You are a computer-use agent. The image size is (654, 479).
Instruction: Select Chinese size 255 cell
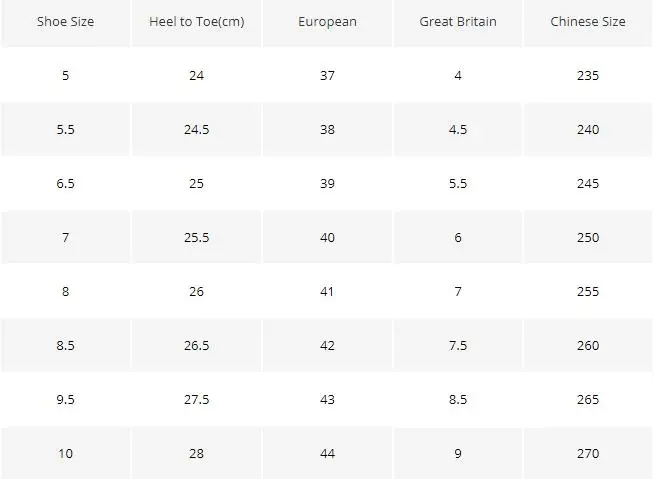(x=588, y=291)
